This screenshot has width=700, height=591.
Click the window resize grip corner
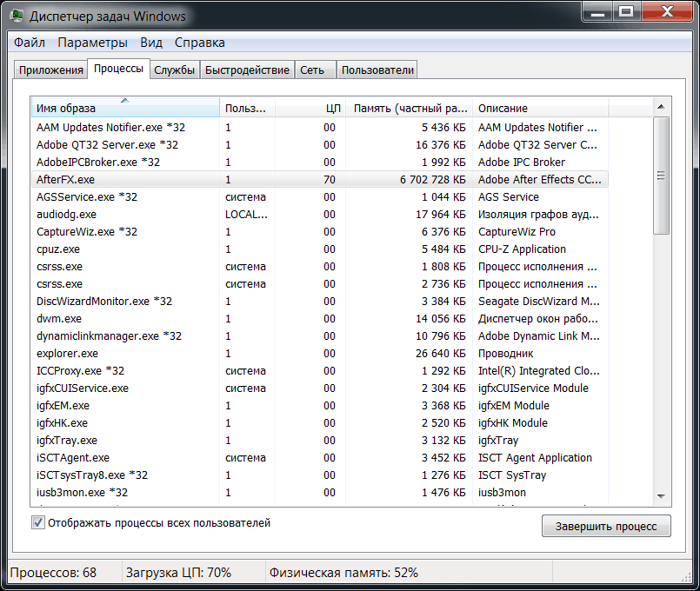(686, 577)
